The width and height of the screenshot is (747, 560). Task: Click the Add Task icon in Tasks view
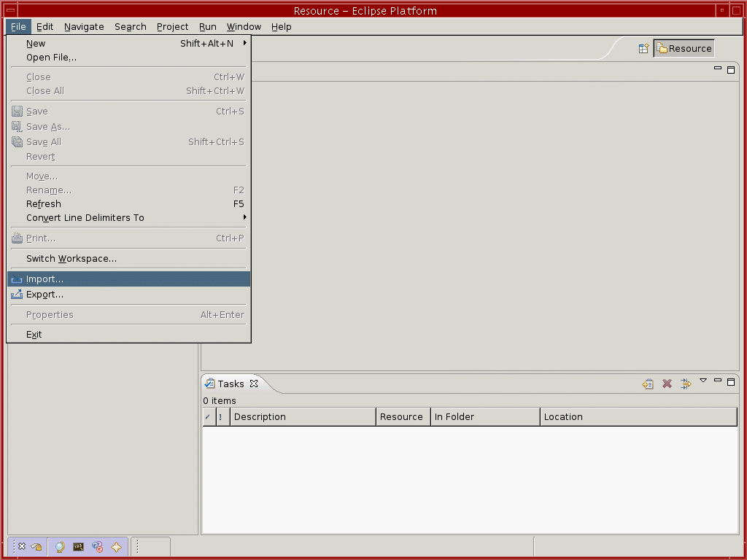648,384
